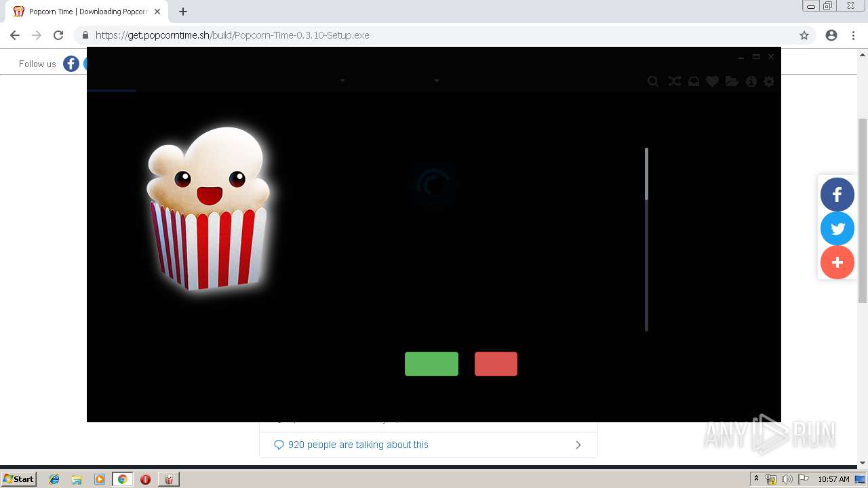Viewport: 868px width, 488px height.
Task: Open '920 people are talking about this' link
Action: (358, 445)
